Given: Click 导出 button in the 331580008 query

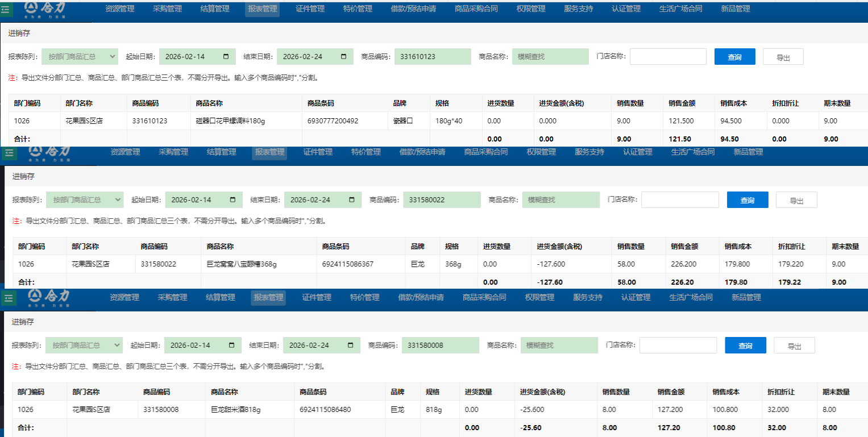Looking at the screenshot, I should pyautogui.click(x=796, y=346).
